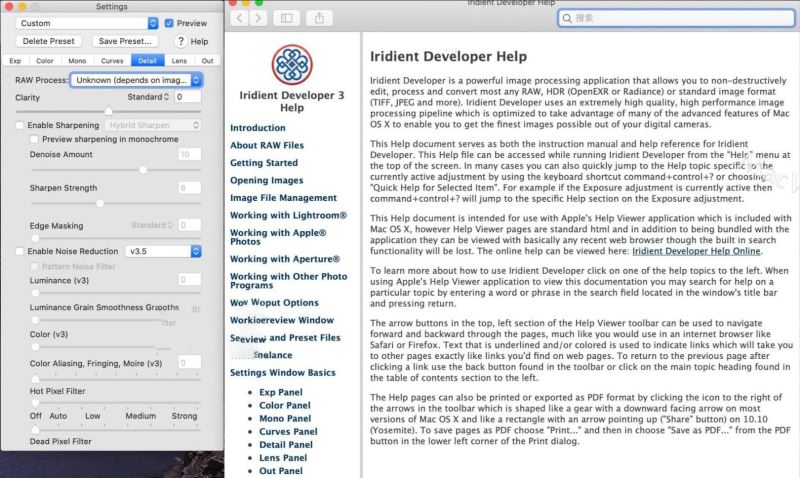Open the Introduction help topic
Viewport: 800px width, 478px height.
[258, 128]
